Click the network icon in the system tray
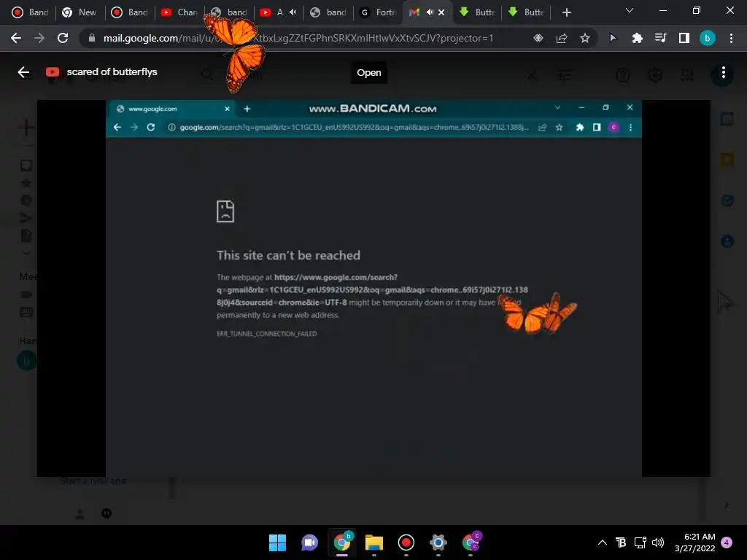Screen dimensions: 747x560 click(x=640, y=542)
